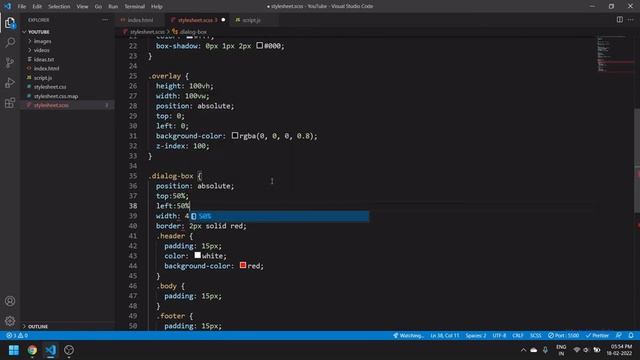Click the feedback icon in status bar
640x360 pixels.
click(x=619, y=336)
